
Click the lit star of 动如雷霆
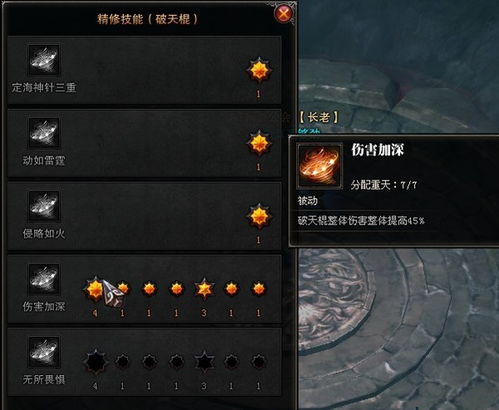[259, 143]
